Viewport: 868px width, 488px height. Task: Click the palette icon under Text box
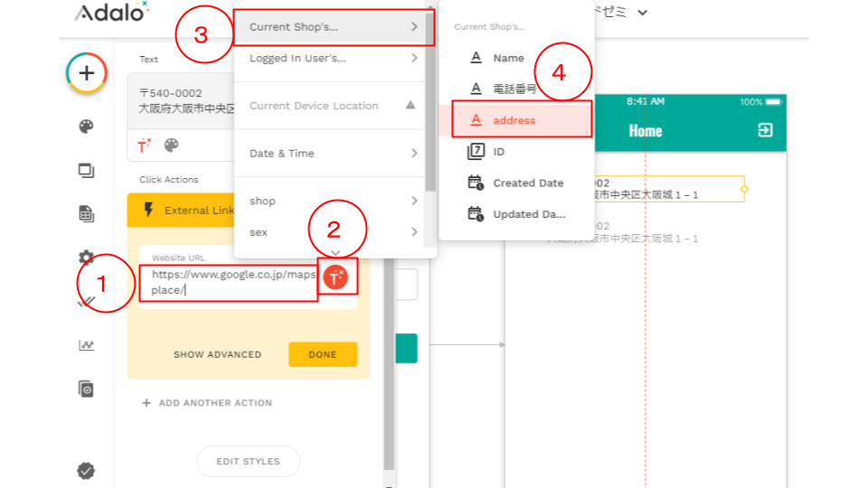172,145
